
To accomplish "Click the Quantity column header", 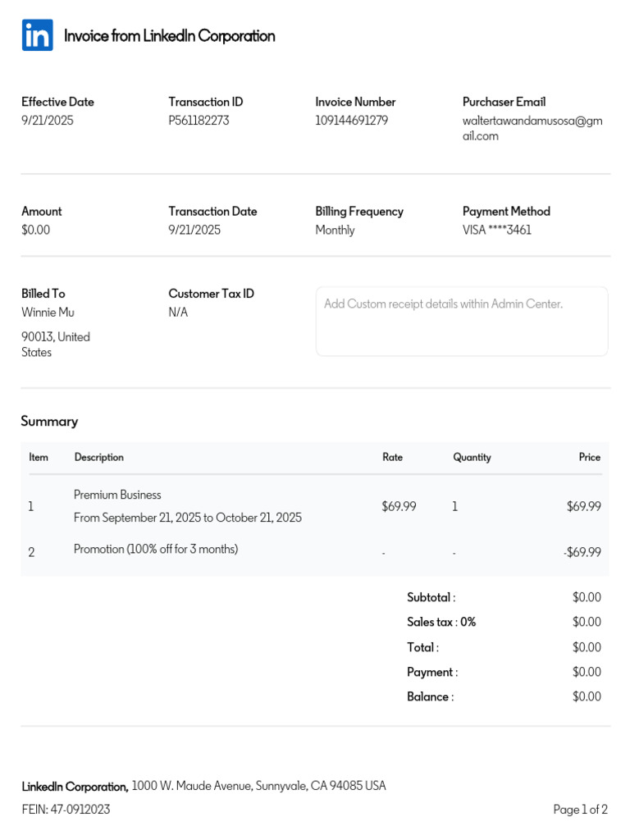I will pos(472,458).
